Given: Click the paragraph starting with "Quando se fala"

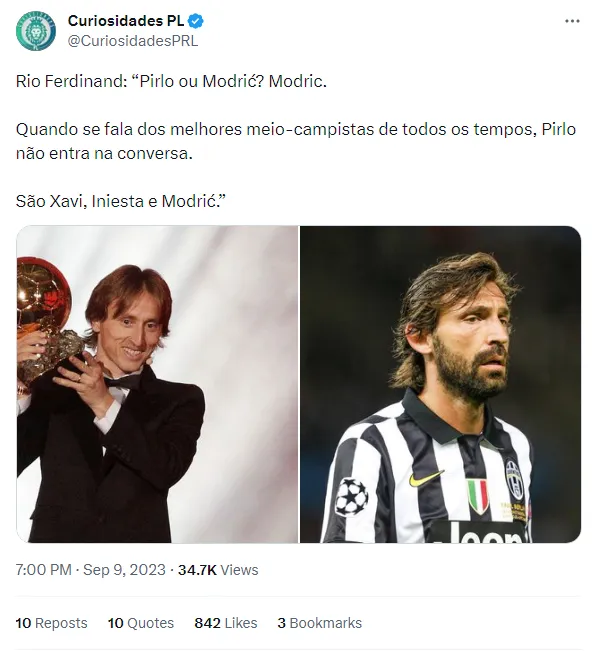Looking at the screenshot, I should [296, 142].
